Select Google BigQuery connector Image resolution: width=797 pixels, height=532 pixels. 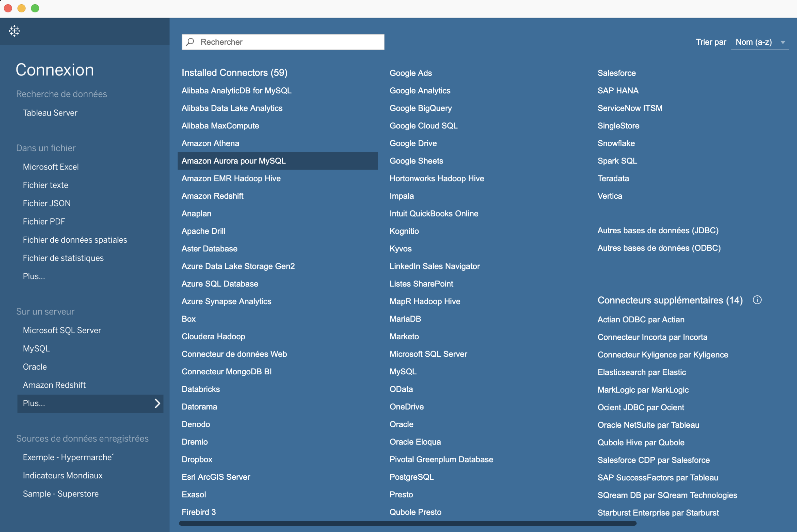pos(421,108)
